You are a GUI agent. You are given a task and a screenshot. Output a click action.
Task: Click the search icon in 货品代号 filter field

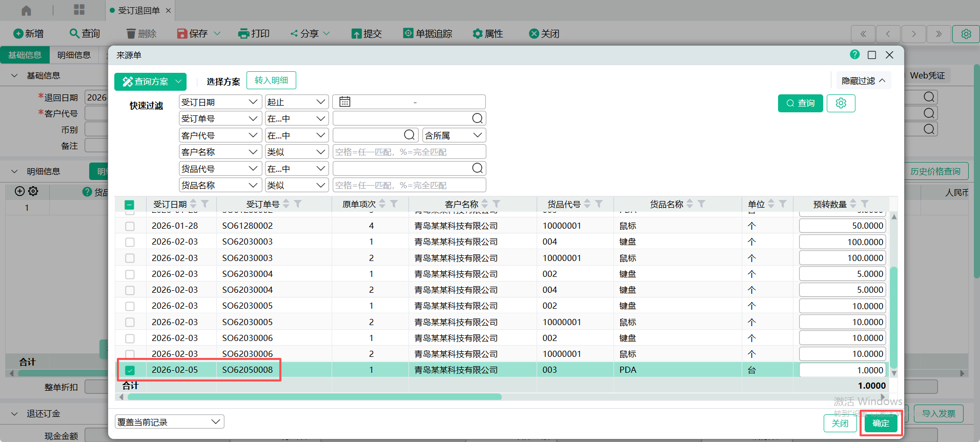(477, 168)
